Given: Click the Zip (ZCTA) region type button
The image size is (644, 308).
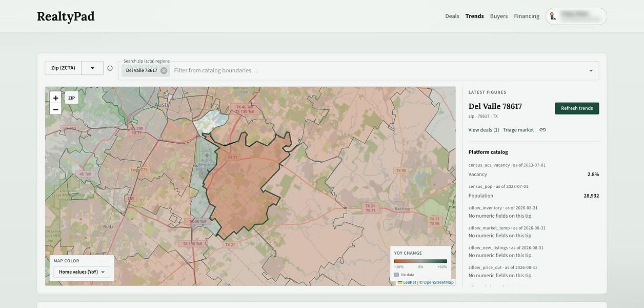Looking at the screenshot, I should coord(63,68).
